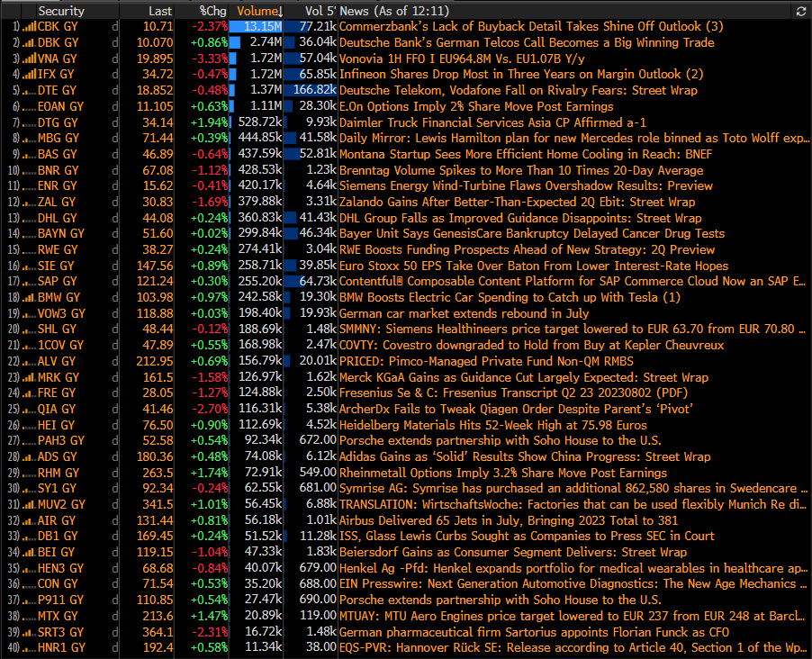Click %Chg -2.31% for SRT3 GY
The height and width of the screenshot is (659, 812).
pos(210,632)
